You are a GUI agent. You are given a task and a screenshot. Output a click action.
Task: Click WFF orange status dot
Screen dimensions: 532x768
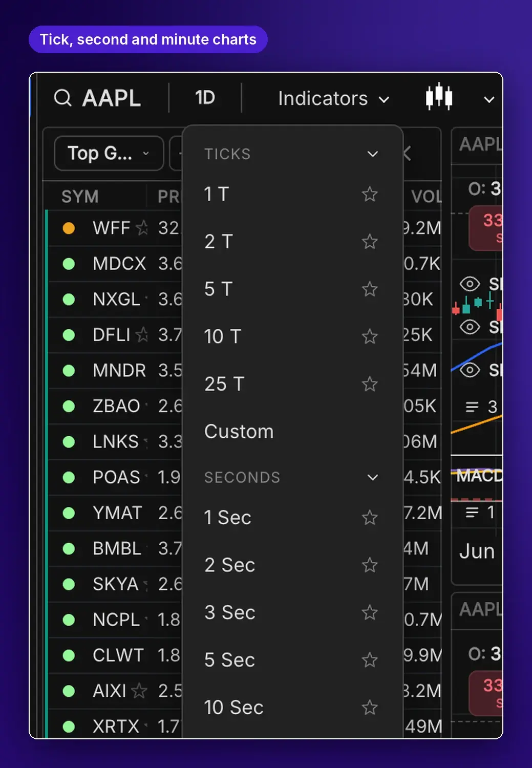69,228
